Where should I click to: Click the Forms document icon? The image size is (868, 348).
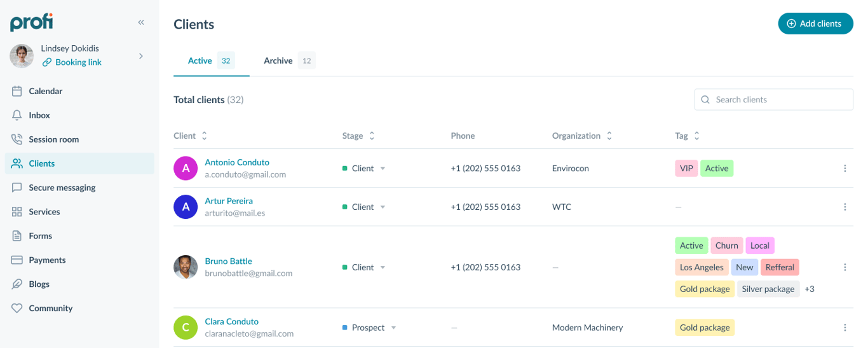(17, 236)
